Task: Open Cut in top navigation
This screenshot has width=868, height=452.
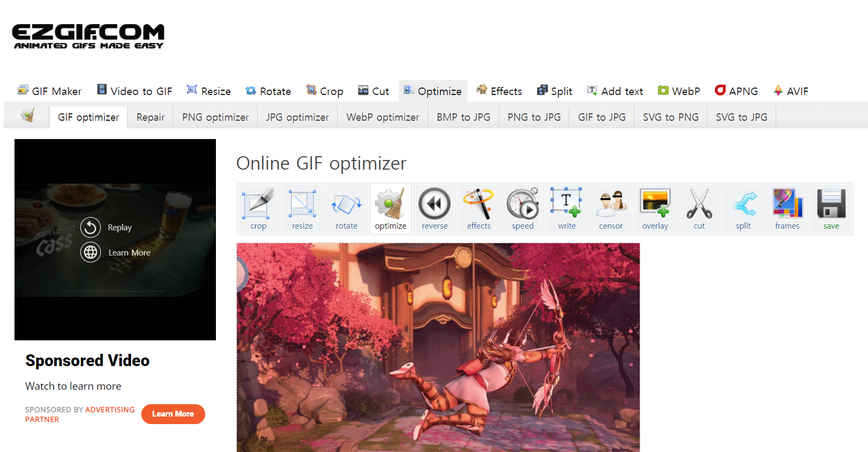Action: point(373,91)
